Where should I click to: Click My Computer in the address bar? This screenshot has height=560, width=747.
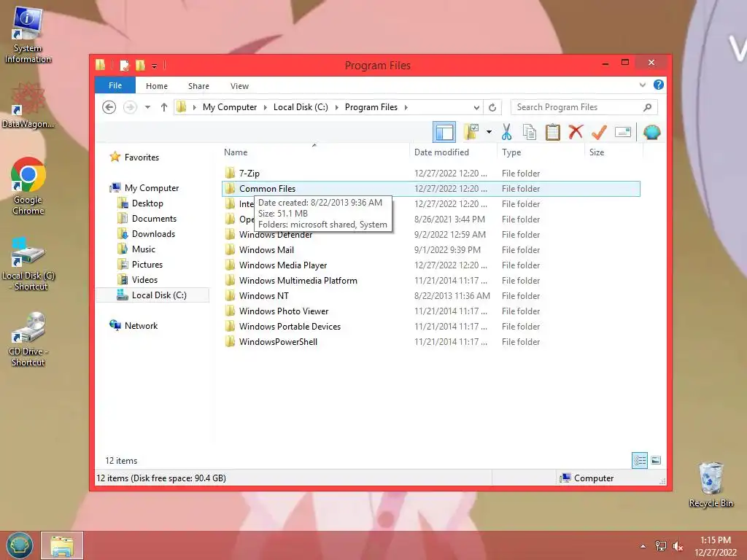pos(230,107)
